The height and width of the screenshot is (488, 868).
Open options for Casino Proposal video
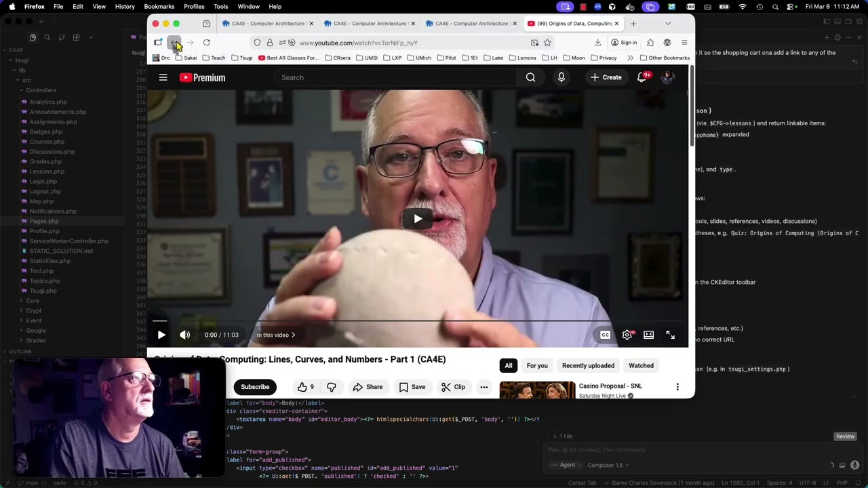coord(677,387)
